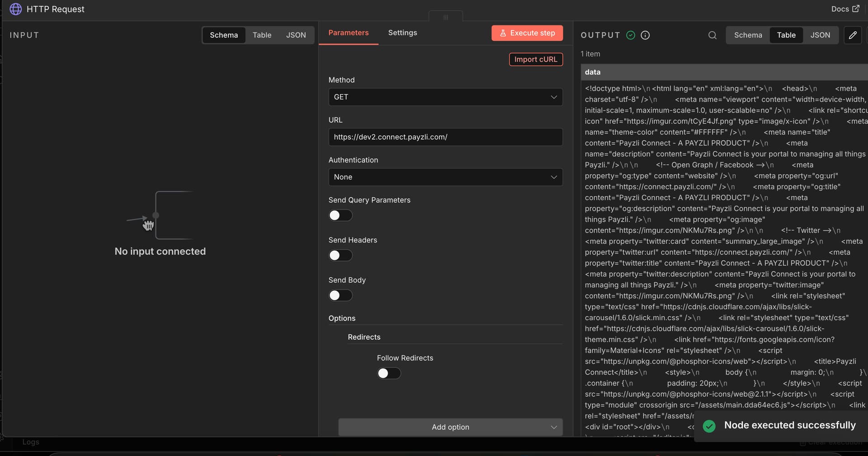Switch to the Settings tab
868x456 pixels.
point(402,33)
